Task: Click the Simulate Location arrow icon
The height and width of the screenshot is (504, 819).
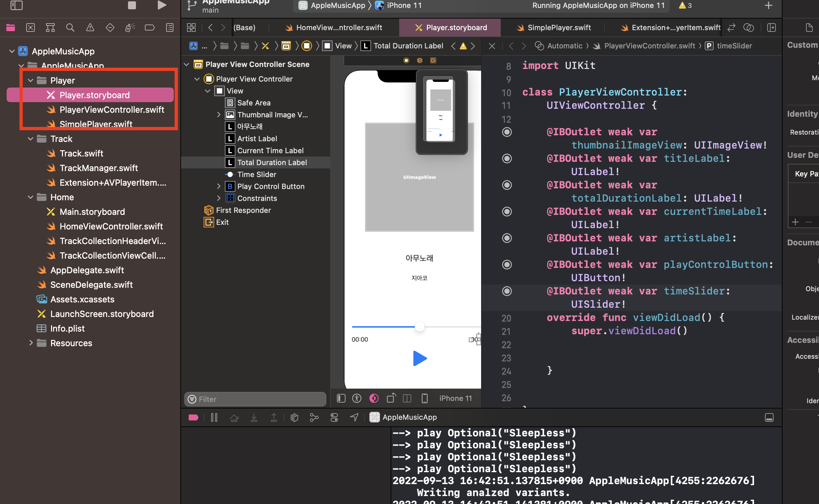Action: click(x=354, y=417)
